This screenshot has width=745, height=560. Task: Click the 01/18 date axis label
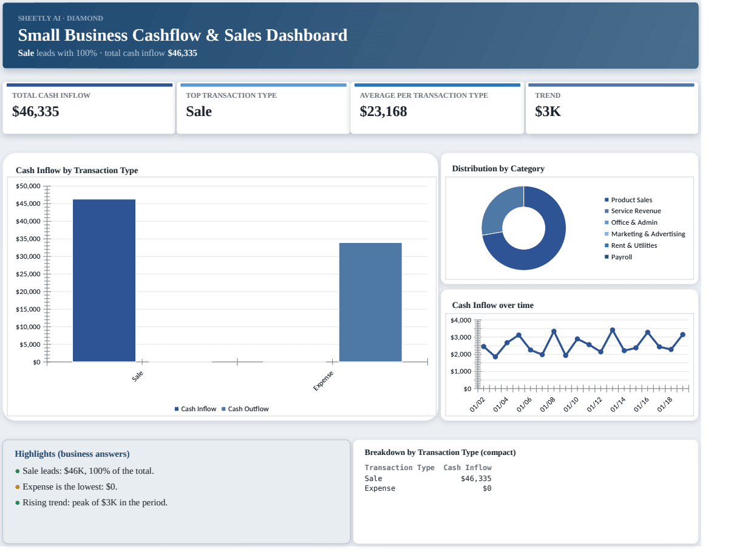(665, 405)
